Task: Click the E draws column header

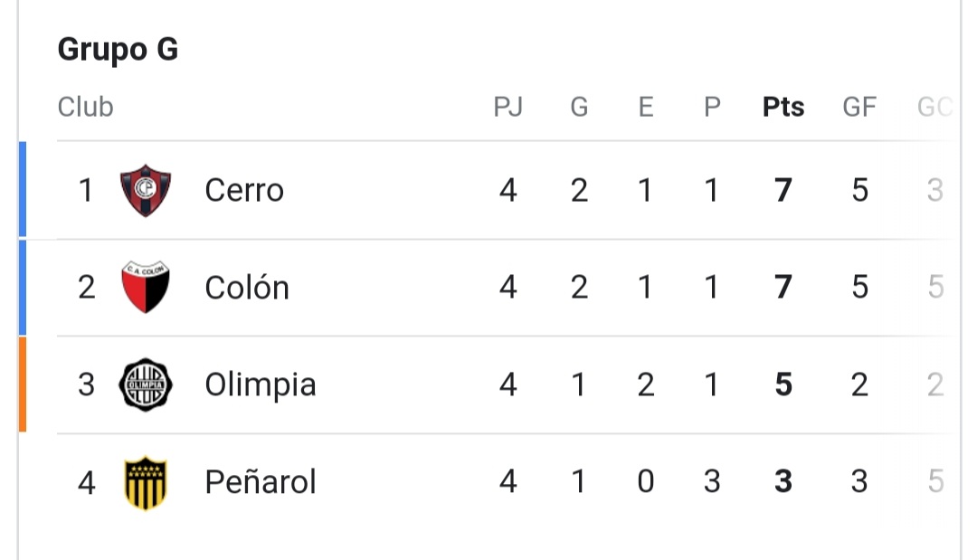Action: (x=646, y=107)
